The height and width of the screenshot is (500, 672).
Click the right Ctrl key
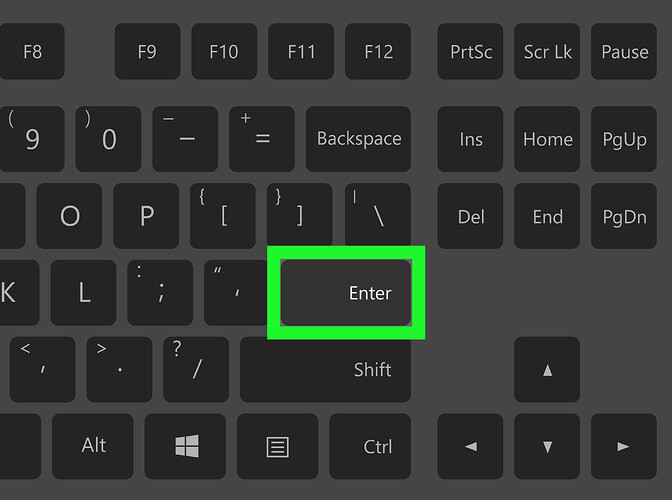point(370,446)
